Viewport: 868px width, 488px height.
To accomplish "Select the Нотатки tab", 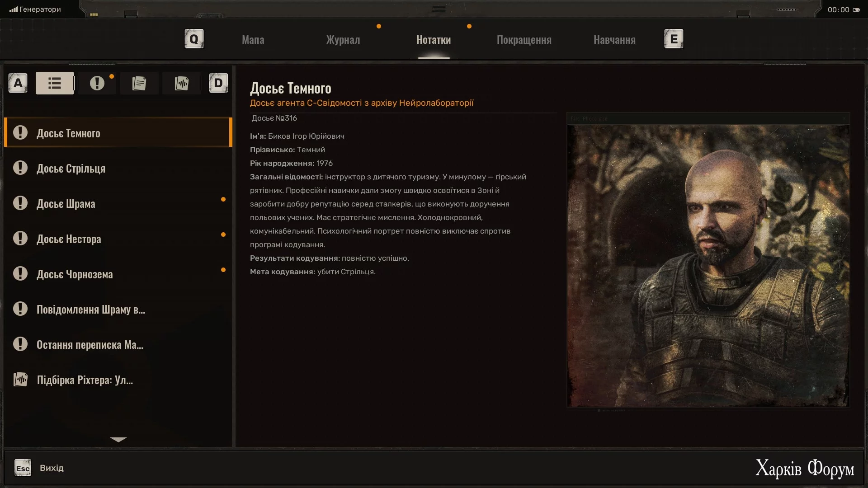I will (x=434, y=40).
